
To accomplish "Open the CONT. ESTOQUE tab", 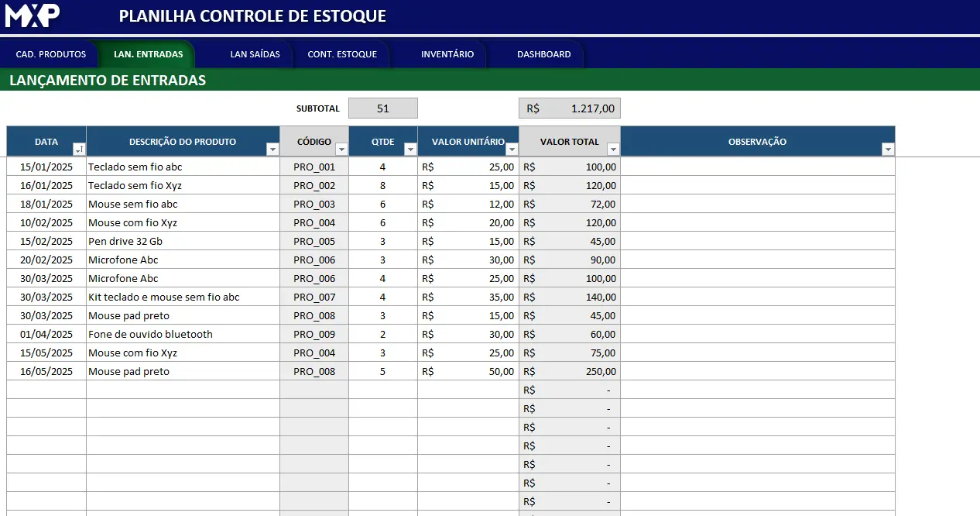I will [342, 55].
